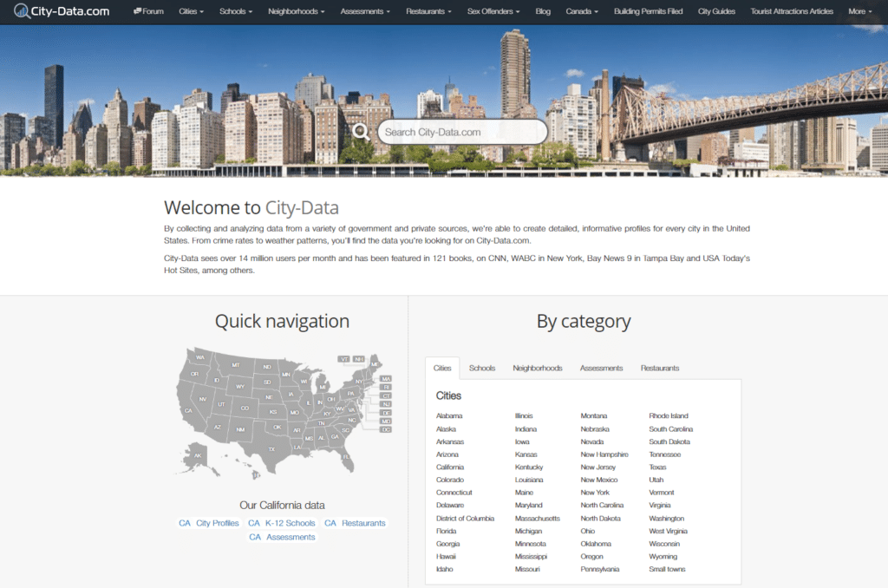The image size is (888, 588).
Task: Click Building Permits Filed in the navbar
Action: (648, 11)
